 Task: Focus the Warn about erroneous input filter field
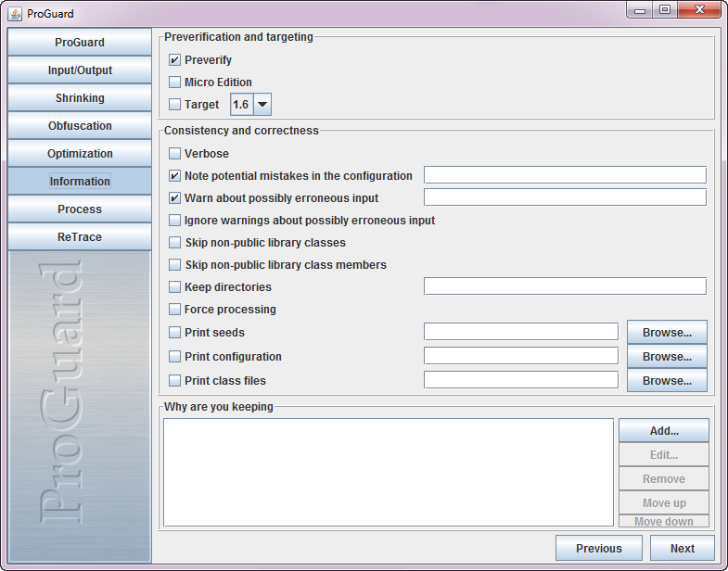tap(565, 197)
